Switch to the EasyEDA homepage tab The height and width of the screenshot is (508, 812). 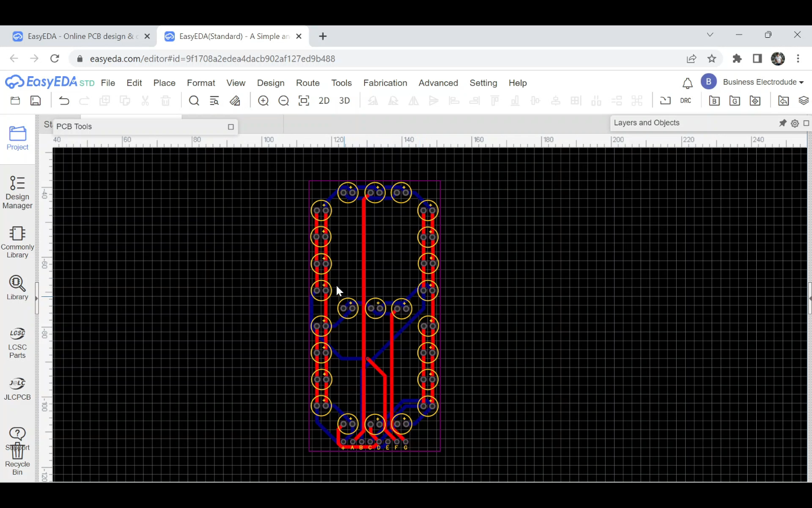click(x=79, y=36)
